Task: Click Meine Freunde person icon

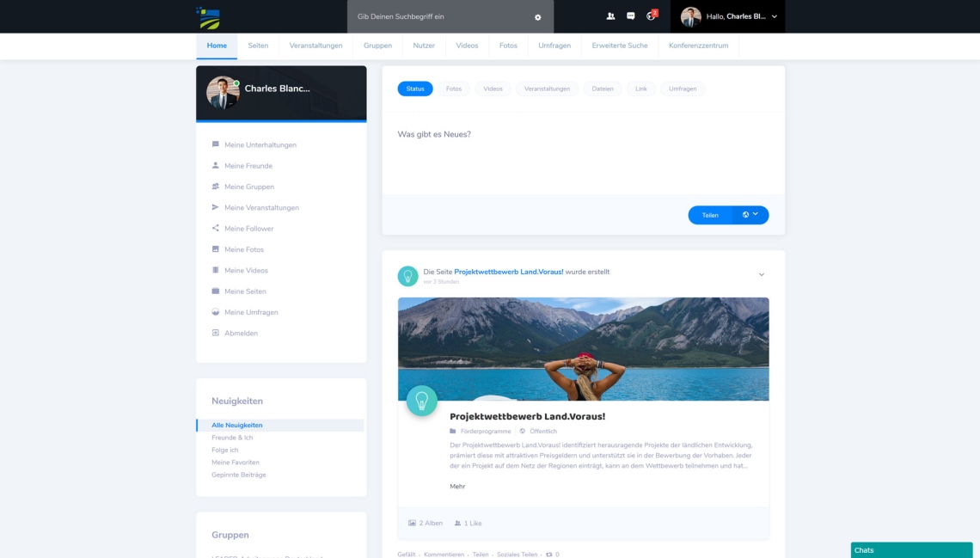Action: (216, 166)
